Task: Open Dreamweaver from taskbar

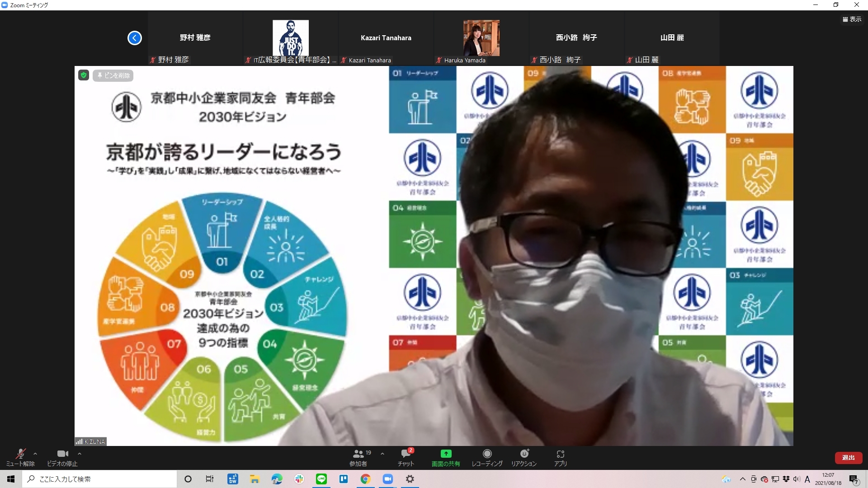Action: [x=233, y=479]
